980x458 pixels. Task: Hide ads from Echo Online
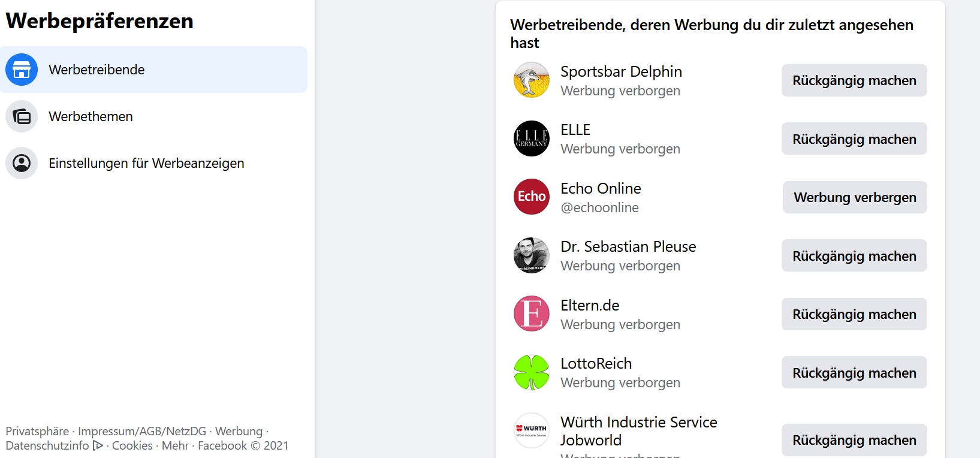pos(855,197)
